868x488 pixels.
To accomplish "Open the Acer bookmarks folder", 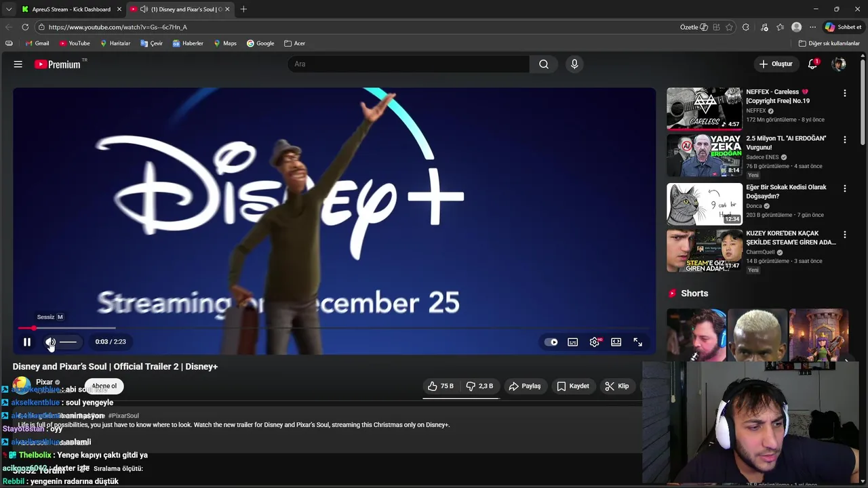I will point(294,43).
